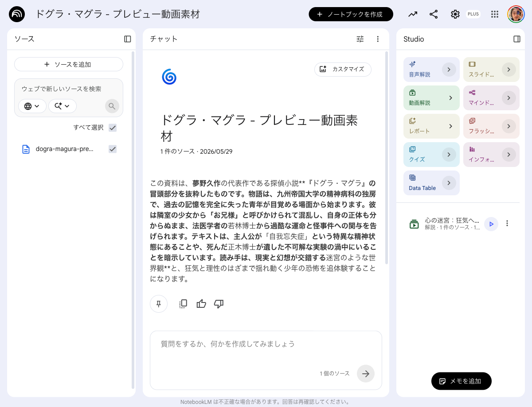Create Data Table
Image resolution: width=532 pixels, height=407 pixels.
coord(431,183)
